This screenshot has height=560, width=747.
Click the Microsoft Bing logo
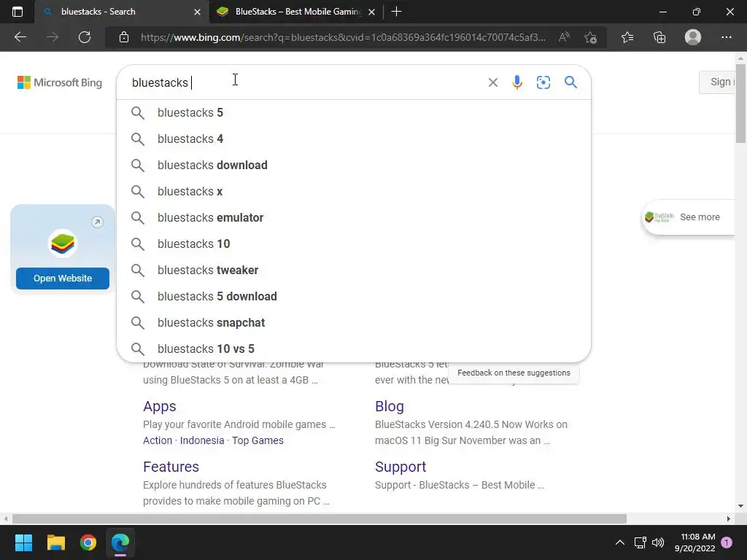pos(60,82)
